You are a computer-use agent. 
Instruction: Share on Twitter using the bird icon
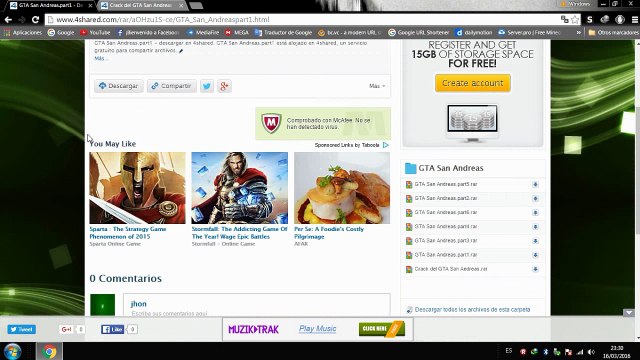pos(207,86)
